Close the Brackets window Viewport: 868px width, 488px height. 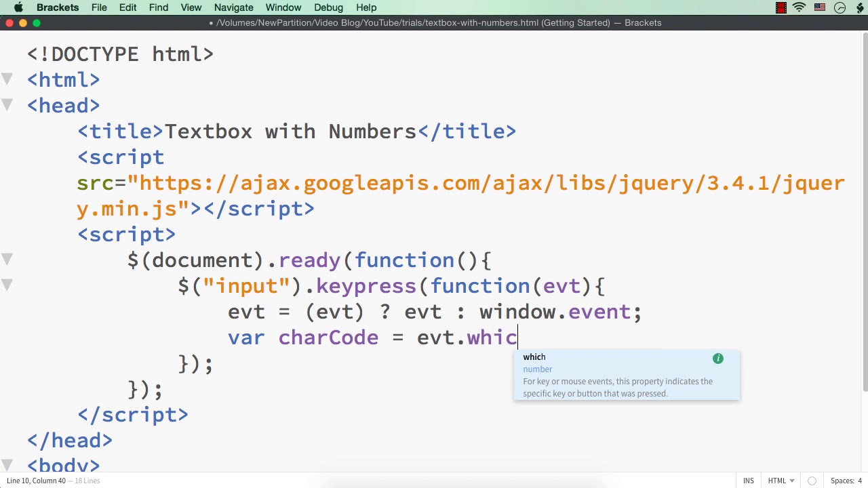(9, 23)
